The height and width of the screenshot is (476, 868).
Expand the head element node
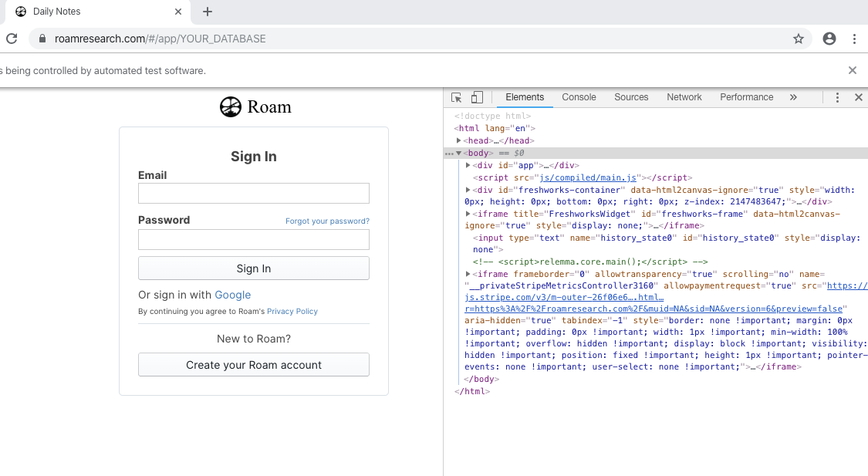(x=459, y=140)
